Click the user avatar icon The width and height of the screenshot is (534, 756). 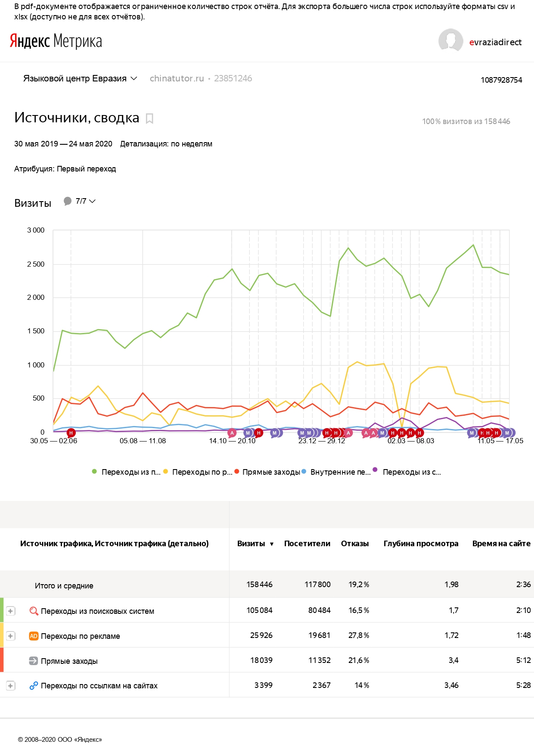tap(450, 41)
